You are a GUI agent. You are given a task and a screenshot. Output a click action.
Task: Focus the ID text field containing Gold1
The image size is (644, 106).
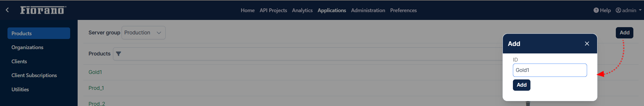[x=550, y=70]
